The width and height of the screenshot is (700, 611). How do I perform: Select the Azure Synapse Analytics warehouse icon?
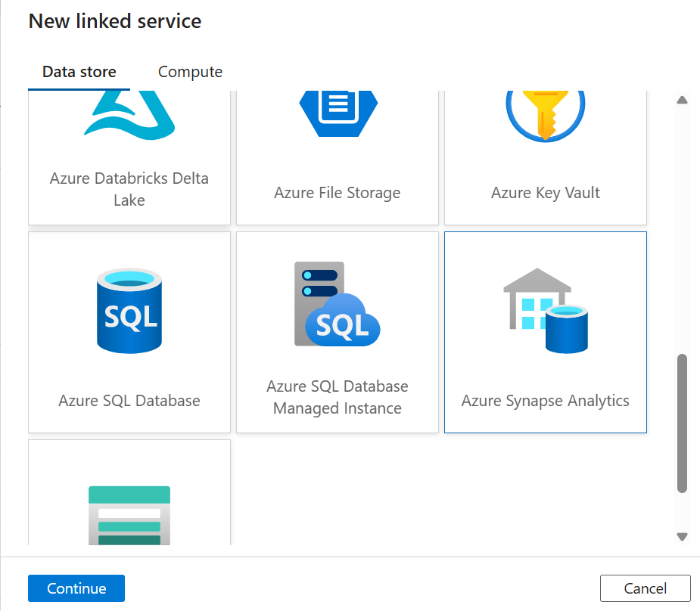[546, 310]
